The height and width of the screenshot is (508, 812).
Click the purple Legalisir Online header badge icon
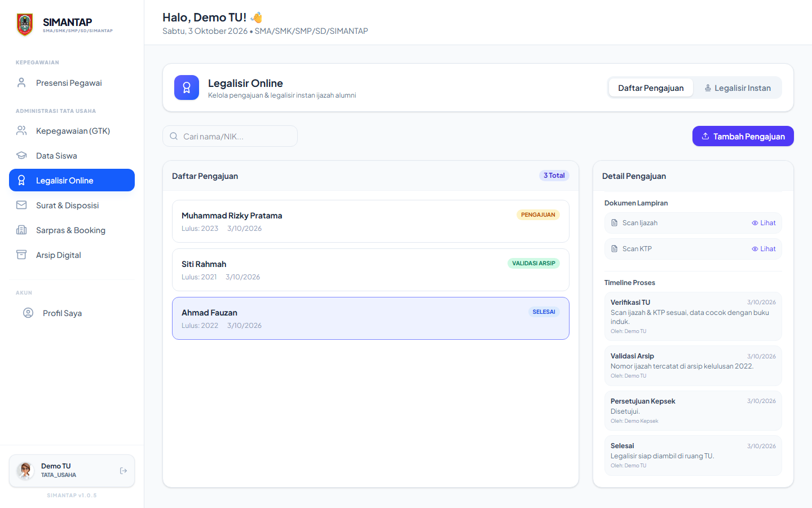[187, 87]
